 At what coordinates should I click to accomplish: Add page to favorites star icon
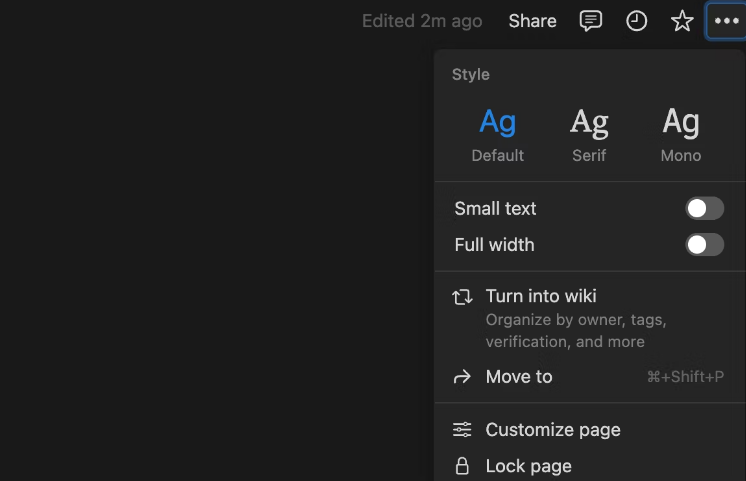682,21
